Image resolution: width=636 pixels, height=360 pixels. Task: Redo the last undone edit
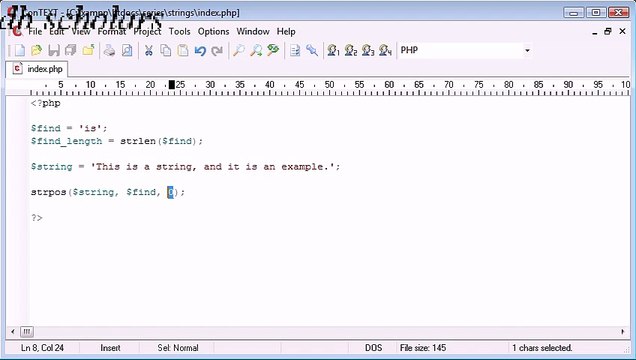[x=217, y=50]
